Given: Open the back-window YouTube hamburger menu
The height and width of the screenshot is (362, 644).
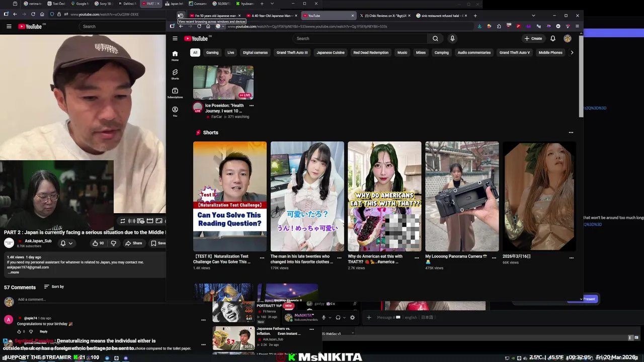Looking at the screenshot, I should tap(9, 26).
